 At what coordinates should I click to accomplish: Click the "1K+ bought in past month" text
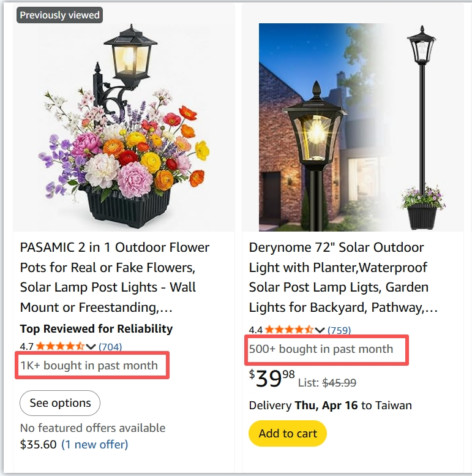pyautogui.click(x=89, y=366)
